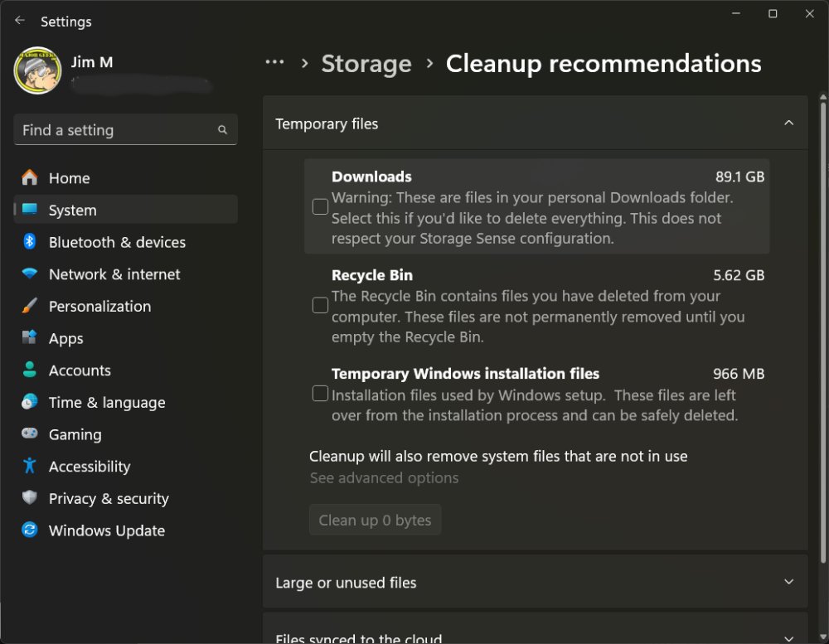
Task: Click the search magnifier icon
Action: pyautogui.click(x=222, y=130)
